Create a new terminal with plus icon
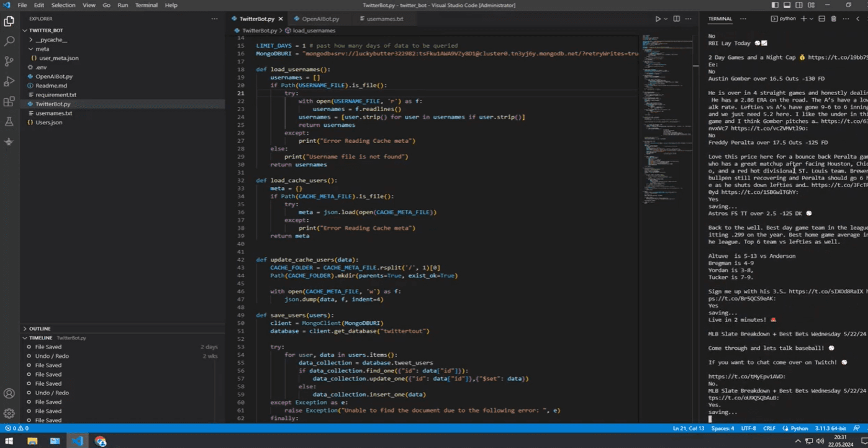868x448 pixels. pos(803,19)
